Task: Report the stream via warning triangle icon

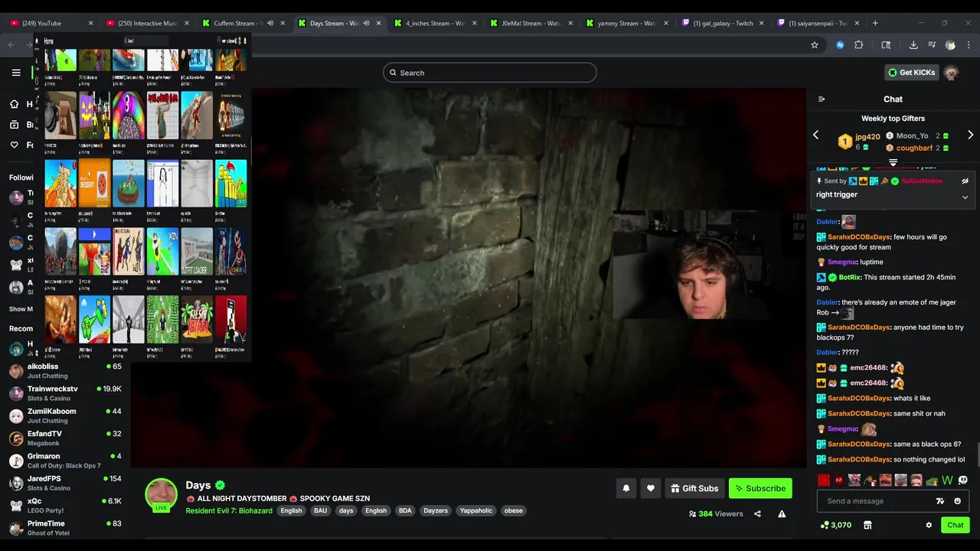Action: (x=782, y=514)
